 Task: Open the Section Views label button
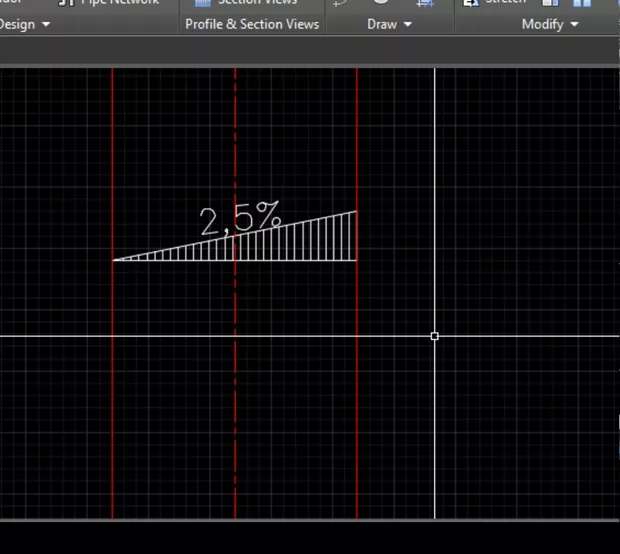[259, 3]
